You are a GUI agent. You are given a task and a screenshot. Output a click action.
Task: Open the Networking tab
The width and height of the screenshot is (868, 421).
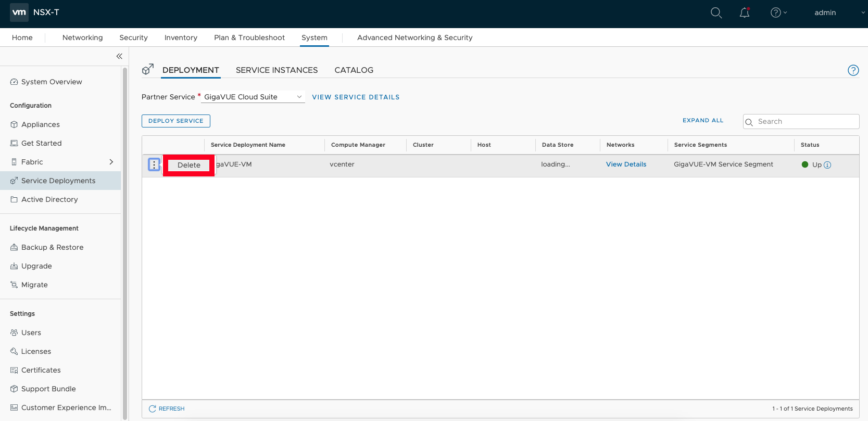tap(82, 37)
